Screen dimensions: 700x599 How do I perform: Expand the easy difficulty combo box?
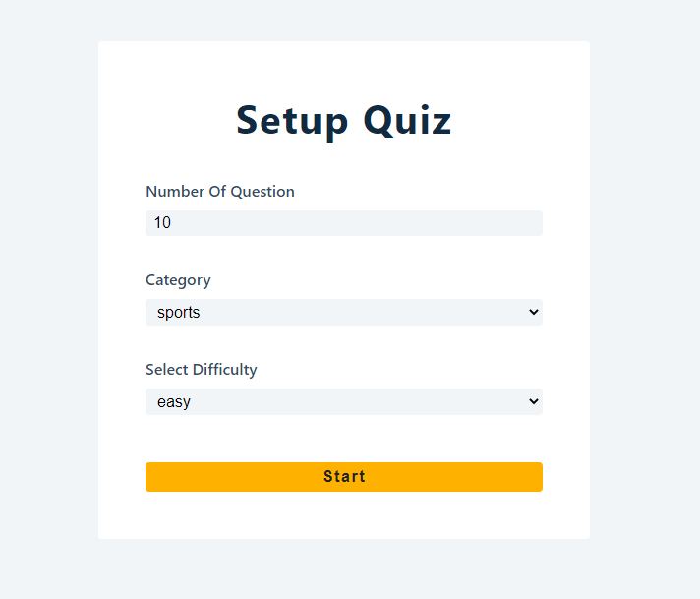344,401
